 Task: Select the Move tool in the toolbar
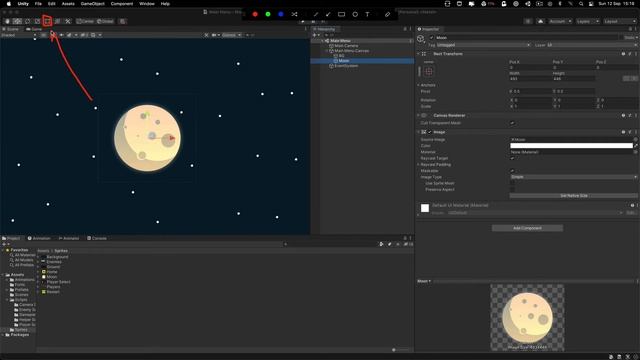(17, 21)
